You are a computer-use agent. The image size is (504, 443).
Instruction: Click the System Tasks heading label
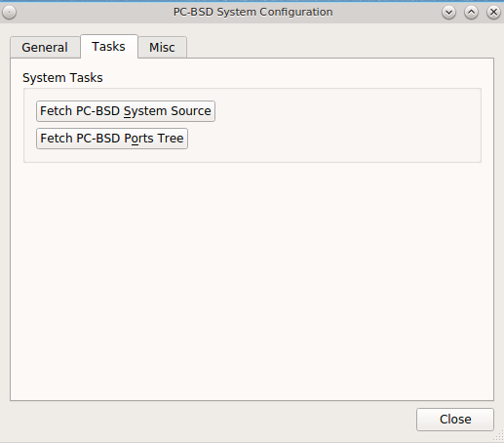pyautogui.click(x=62, y=78)
